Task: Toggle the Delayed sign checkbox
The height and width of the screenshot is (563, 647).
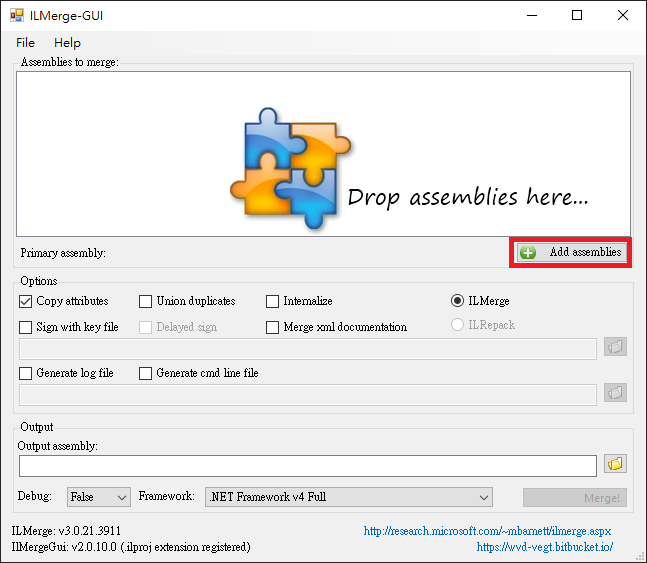Action: tap(145, 327)
